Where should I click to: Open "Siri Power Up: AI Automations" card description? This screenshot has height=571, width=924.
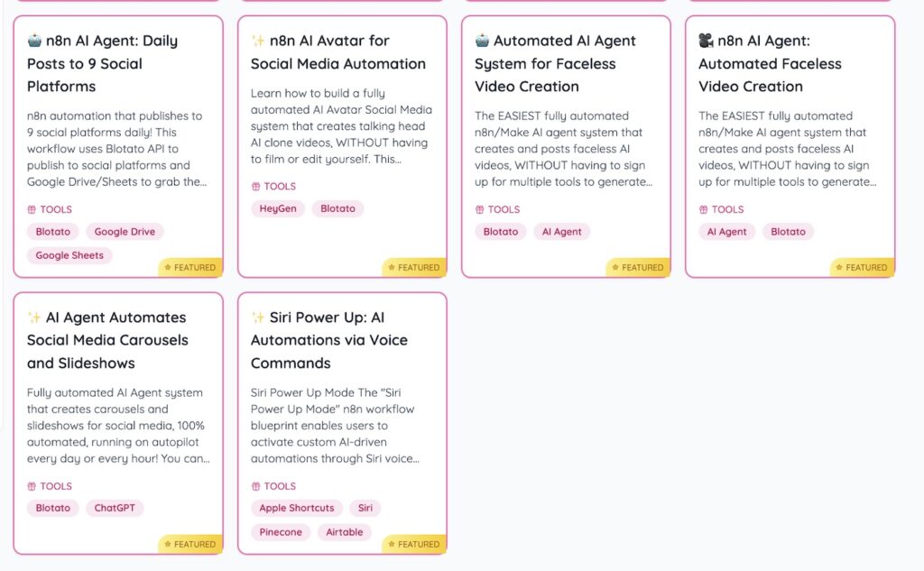pos(336,425)
